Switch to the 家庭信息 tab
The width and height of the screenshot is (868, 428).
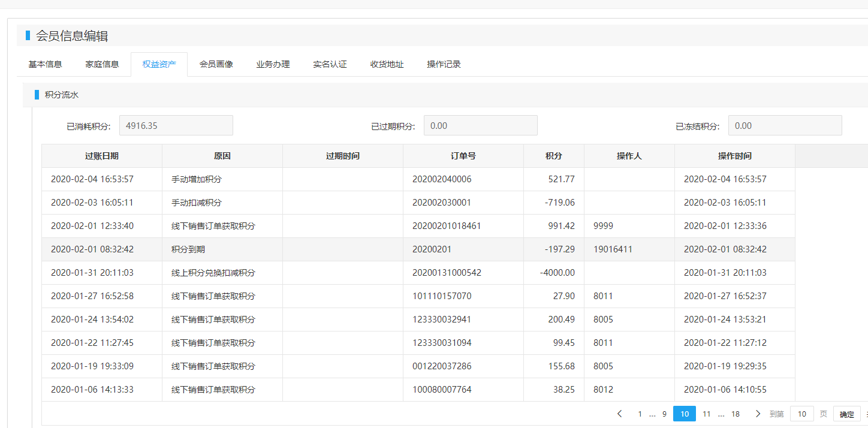coord(102,64)
